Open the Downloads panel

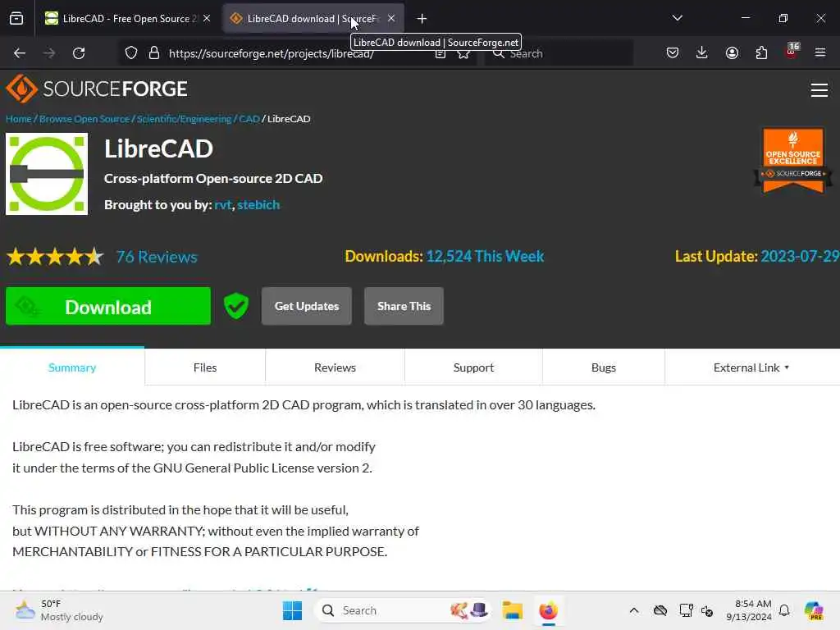point(702,52)
